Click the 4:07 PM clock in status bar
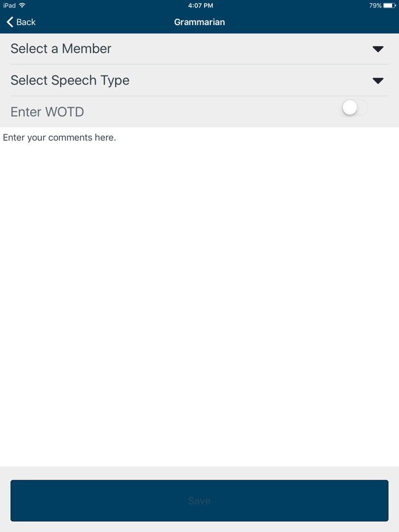This screenshot has width=399, height=532. click(200, 6)
